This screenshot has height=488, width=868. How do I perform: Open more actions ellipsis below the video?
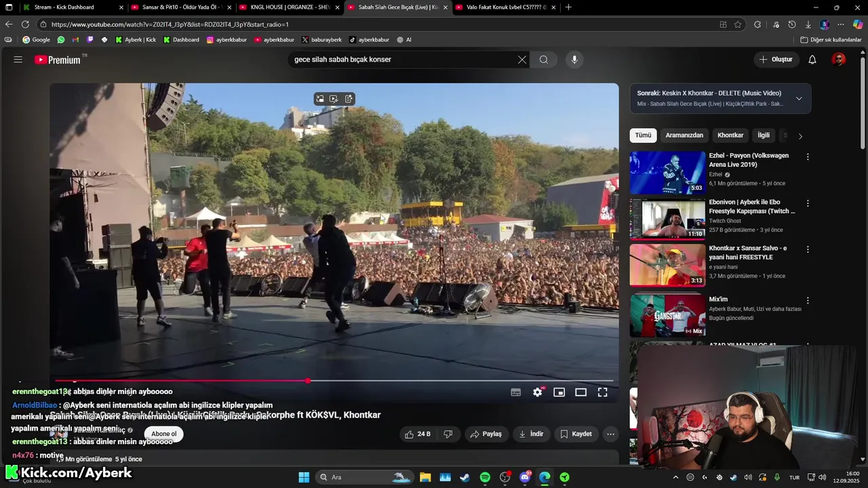point(610,434)
